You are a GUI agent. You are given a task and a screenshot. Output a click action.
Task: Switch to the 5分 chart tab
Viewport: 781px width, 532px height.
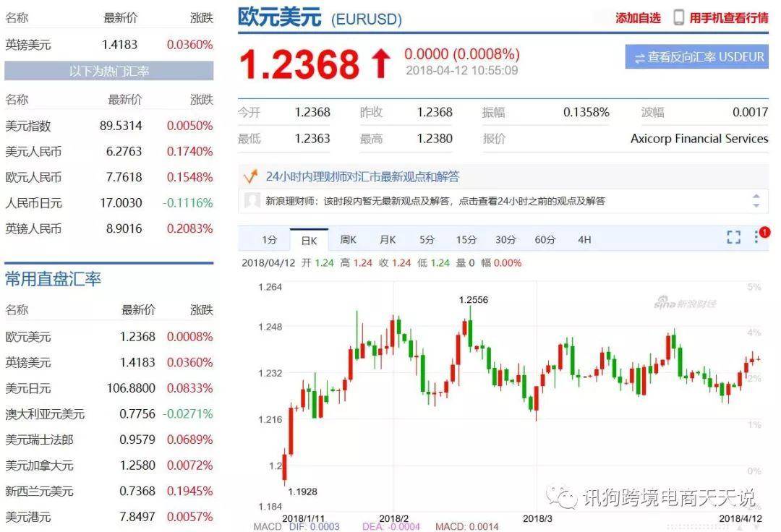point(427,239)
